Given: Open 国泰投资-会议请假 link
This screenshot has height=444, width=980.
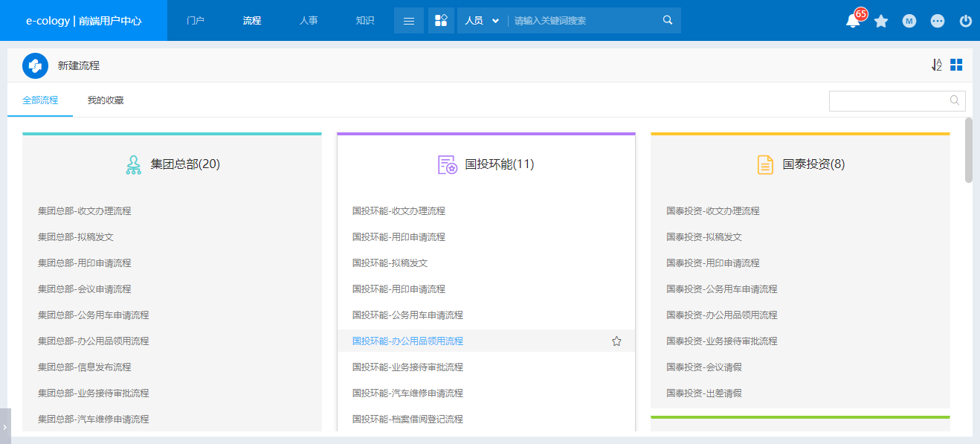Looking at the screenshot, I should coord(704,367).
